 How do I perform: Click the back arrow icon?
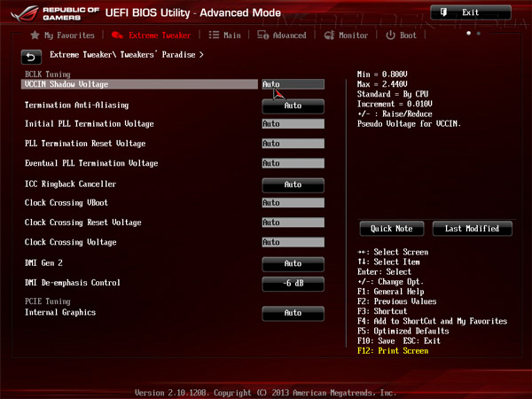tap(31, 57)
